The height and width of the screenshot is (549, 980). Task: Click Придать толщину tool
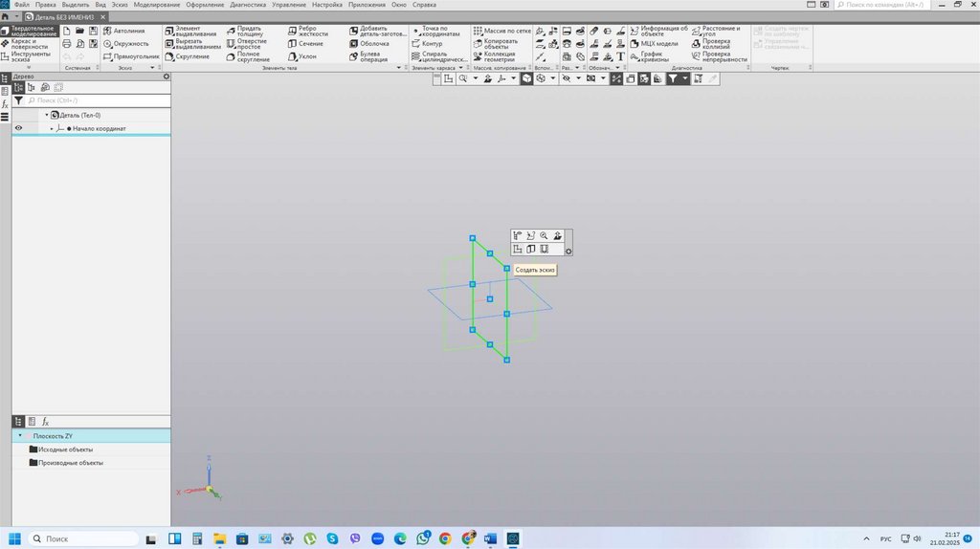click(x=246, y=31)
